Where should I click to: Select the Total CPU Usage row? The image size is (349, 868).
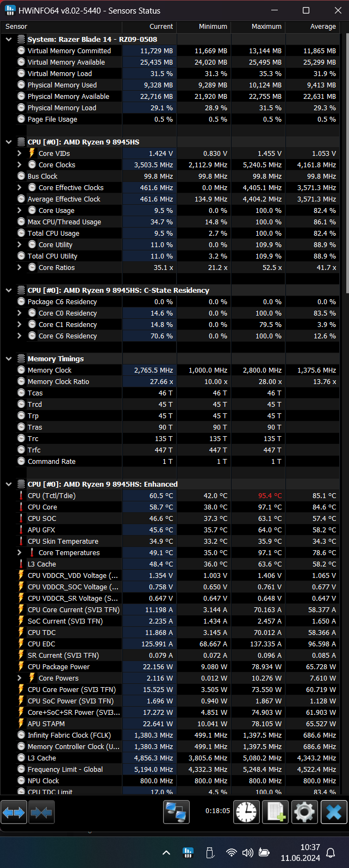point(170,233)
